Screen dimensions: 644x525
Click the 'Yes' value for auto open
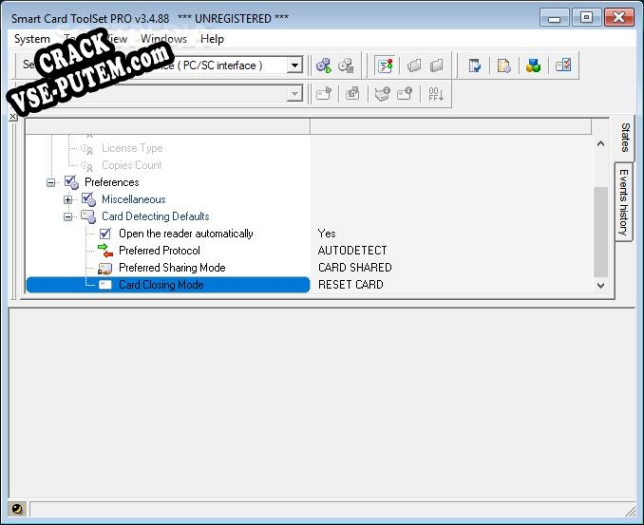point(327,233)
